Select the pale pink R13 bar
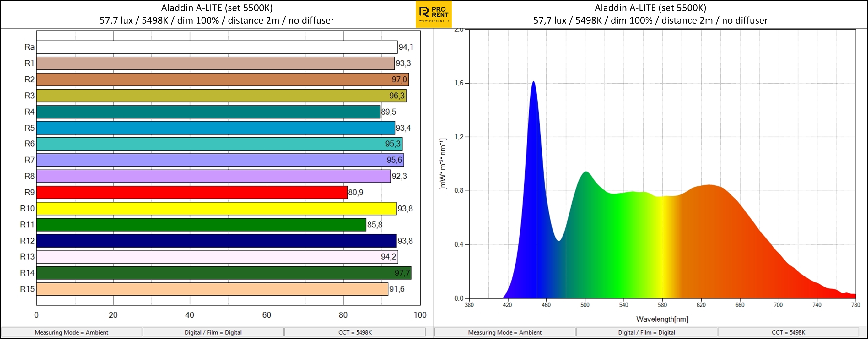Screen dimensions: 868x339 pos(217,257)
